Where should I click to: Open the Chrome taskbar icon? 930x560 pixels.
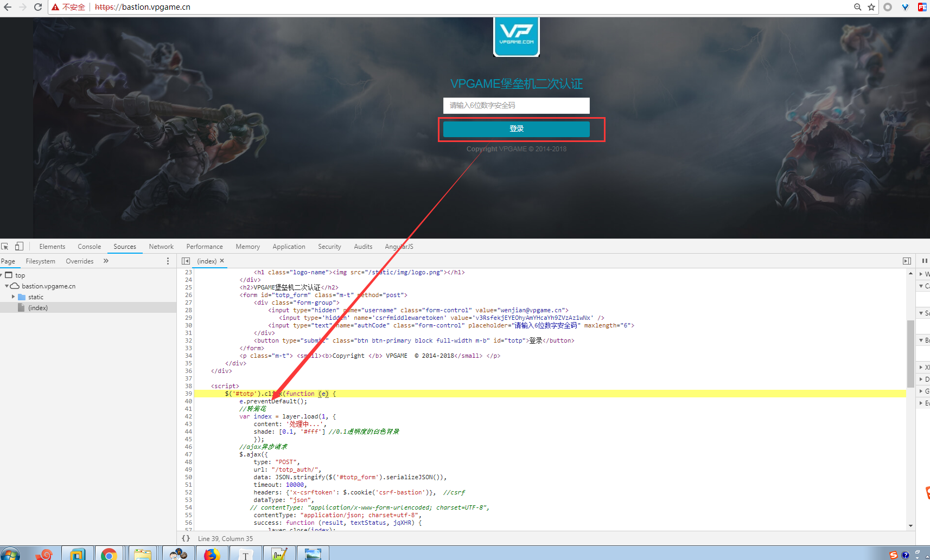109,554
